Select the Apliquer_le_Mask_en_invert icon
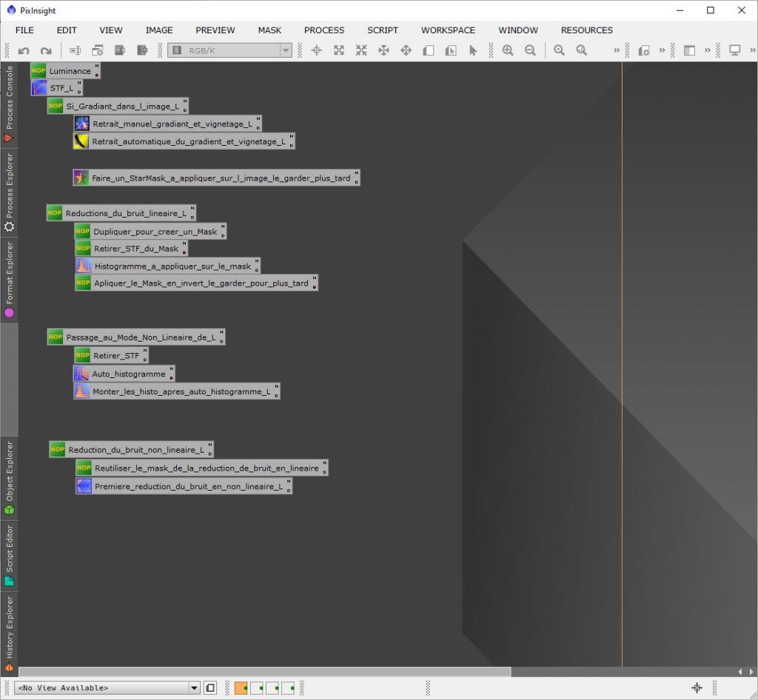The width and height of the screenshot is (758, 700). [x=196, y=283]
